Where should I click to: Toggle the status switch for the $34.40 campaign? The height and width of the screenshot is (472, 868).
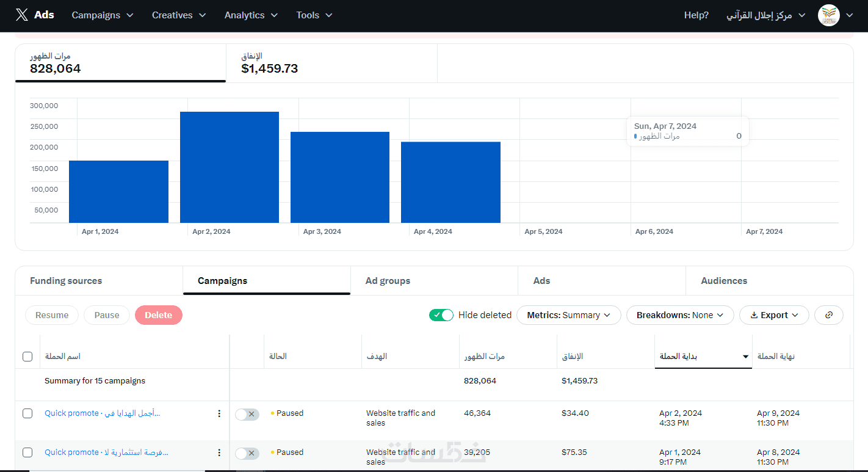247,415
